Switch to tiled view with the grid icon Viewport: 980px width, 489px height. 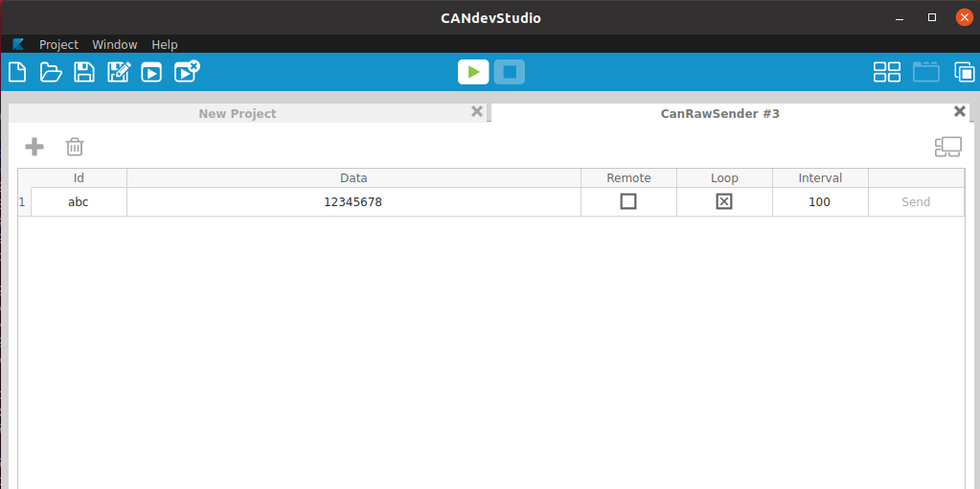886,72
